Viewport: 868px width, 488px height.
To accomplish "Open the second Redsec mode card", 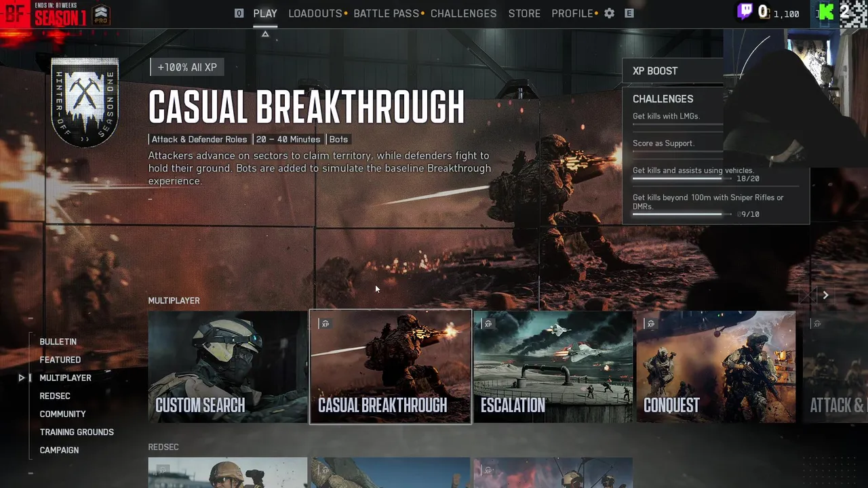I will tap(391, 473).
